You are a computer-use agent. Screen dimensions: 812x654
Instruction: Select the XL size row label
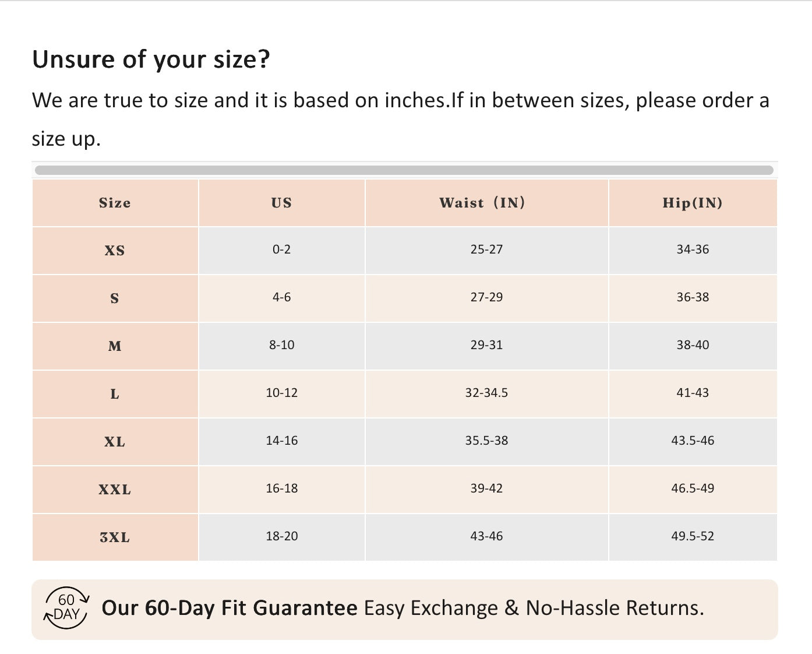tap(115, 442)
